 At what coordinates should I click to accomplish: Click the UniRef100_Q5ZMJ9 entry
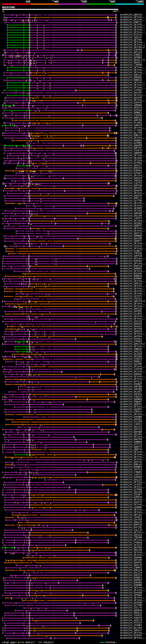(x=131, y=108)
